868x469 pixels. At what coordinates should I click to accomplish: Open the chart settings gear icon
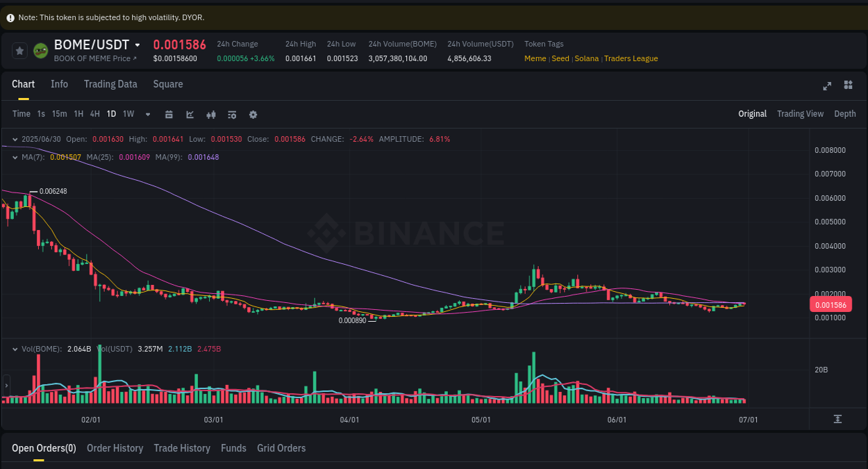point(253,114)
